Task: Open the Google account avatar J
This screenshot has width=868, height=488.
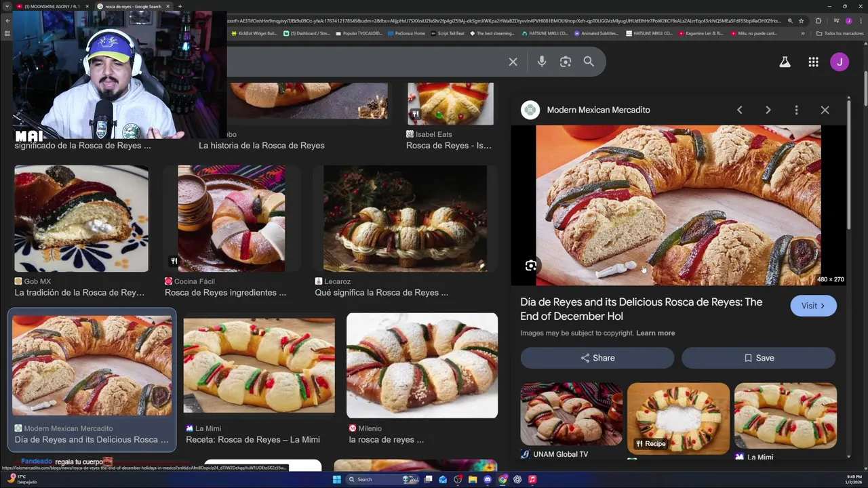Action: tap(840, 62)
